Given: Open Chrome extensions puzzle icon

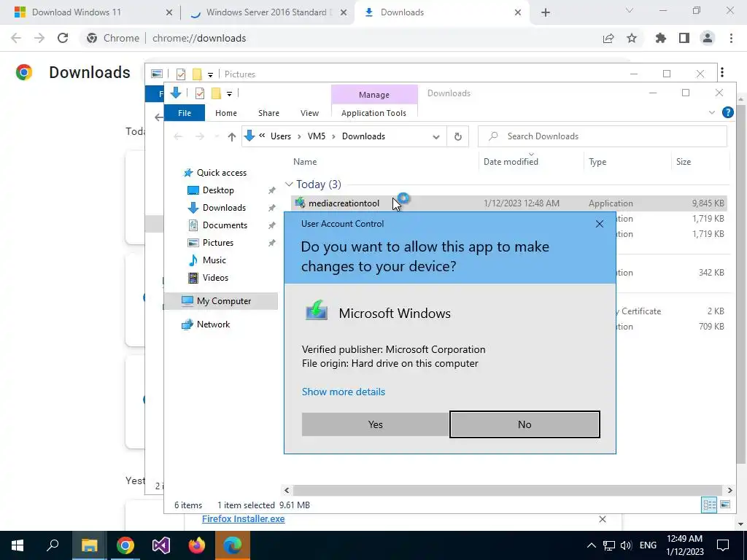Looking at the screenshot, I should [660, 38].
